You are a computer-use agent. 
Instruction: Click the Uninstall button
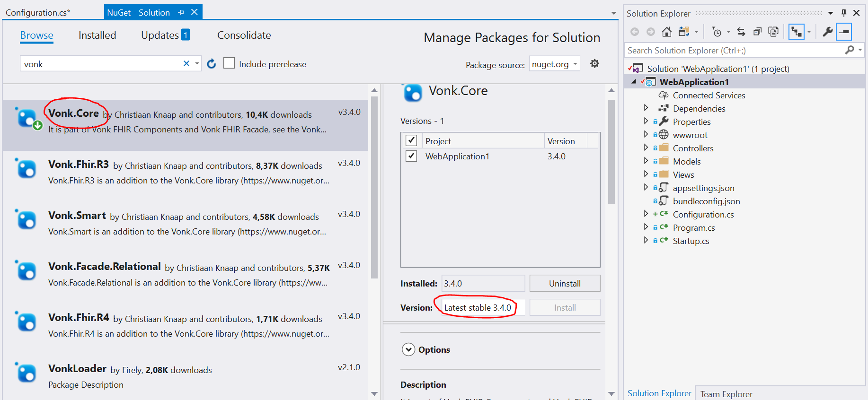(565, 283)
